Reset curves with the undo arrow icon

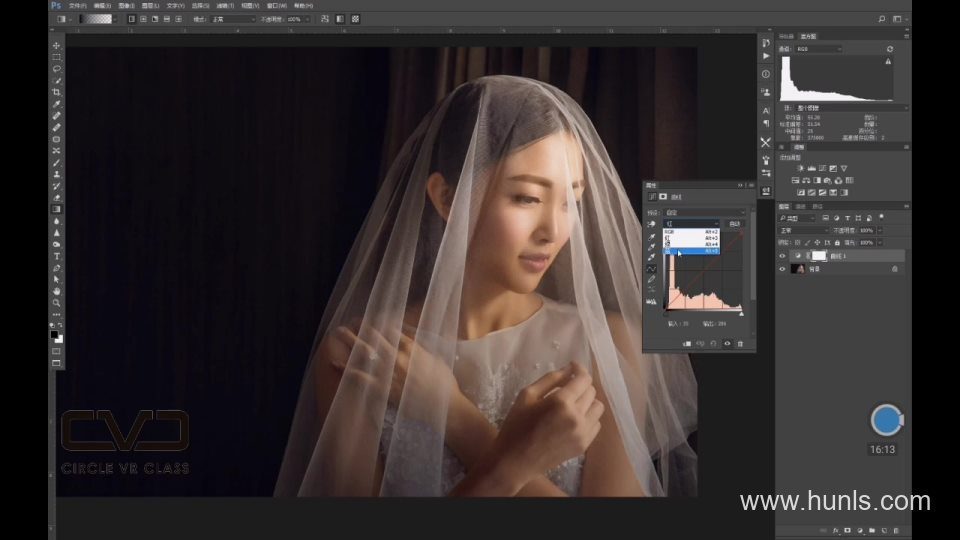713,344
